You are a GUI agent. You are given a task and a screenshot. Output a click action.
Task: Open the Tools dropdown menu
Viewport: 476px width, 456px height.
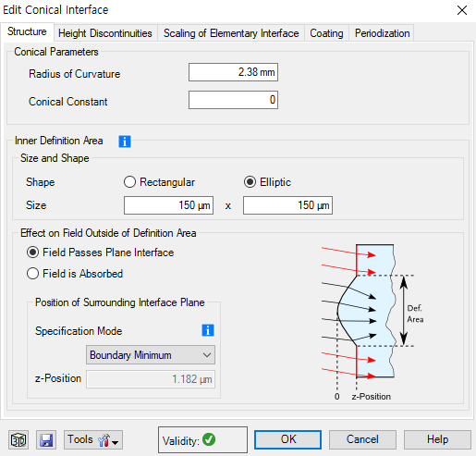coord(93,439)
